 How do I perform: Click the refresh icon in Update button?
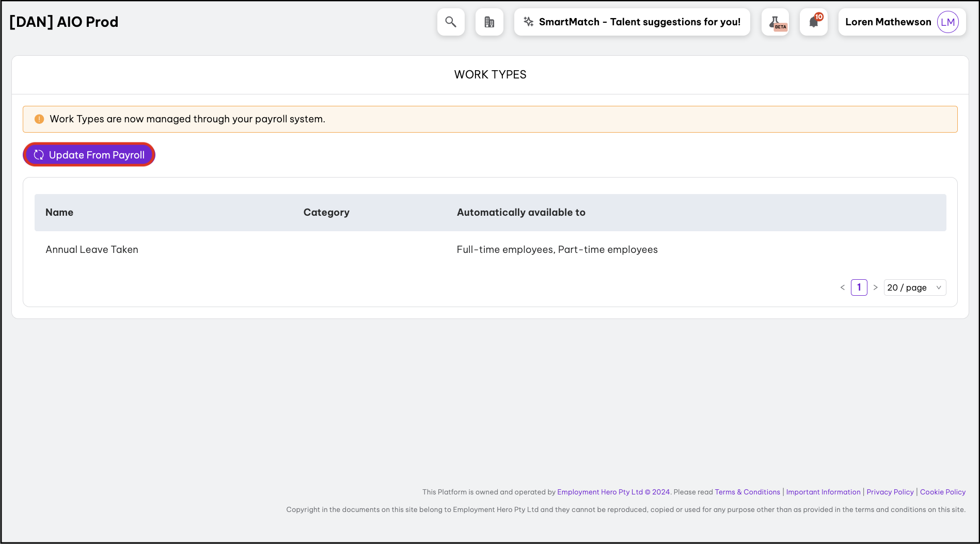tap(39, 155)
